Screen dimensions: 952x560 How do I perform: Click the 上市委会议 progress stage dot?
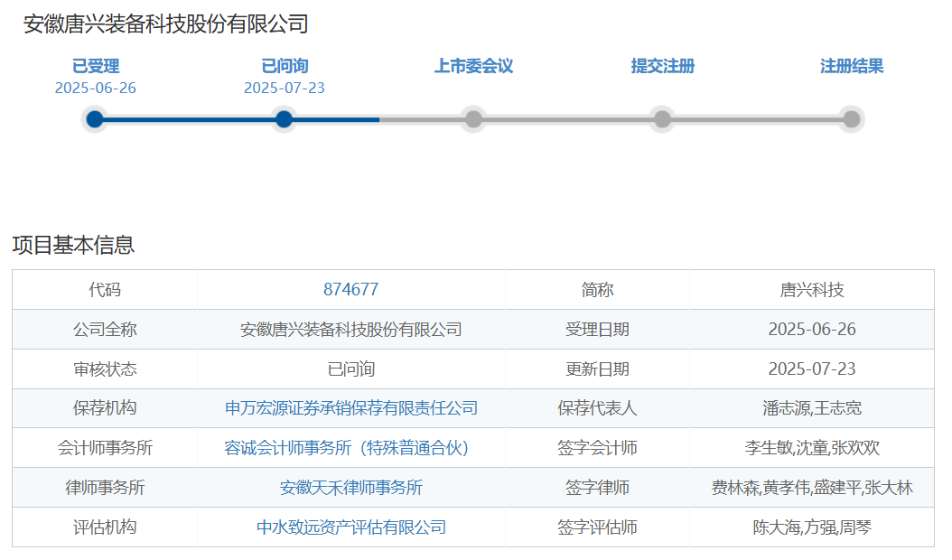(x=473, y=119)
